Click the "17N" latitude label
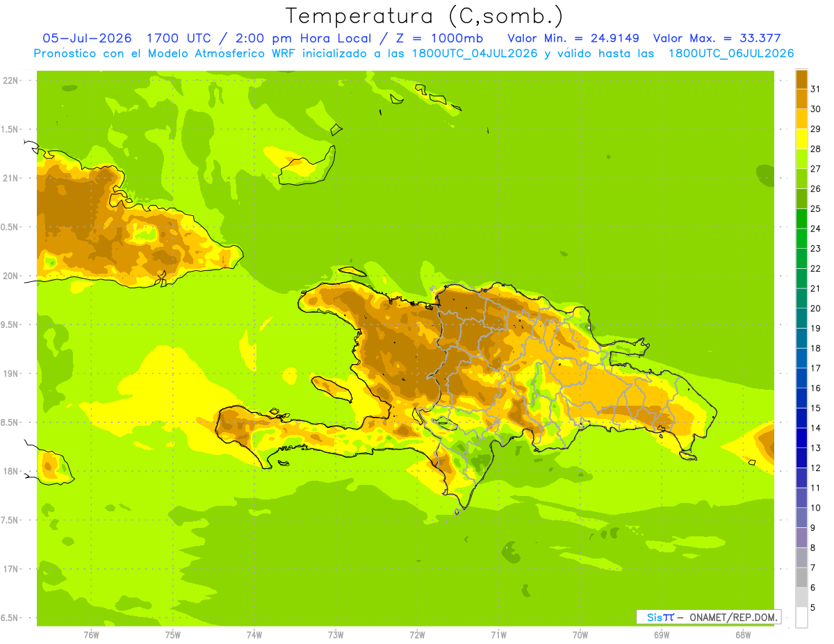 click(10, 569)
